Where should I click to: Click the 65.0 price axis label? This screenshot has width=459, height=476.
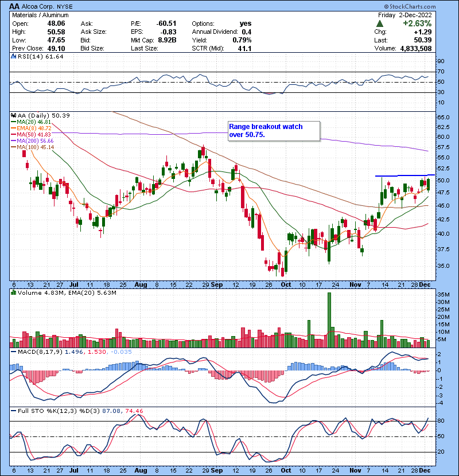[x=444, y=117]
